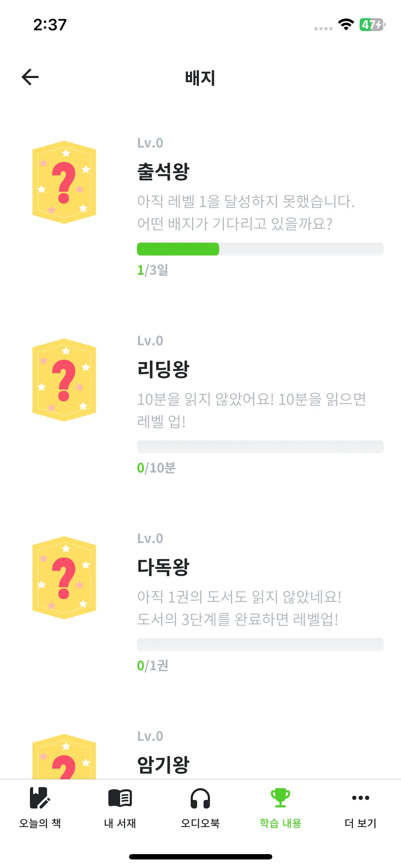Open the 더 보기 three dots icon
This screenshot has height=868, width=401.
[x=361, y=797]
